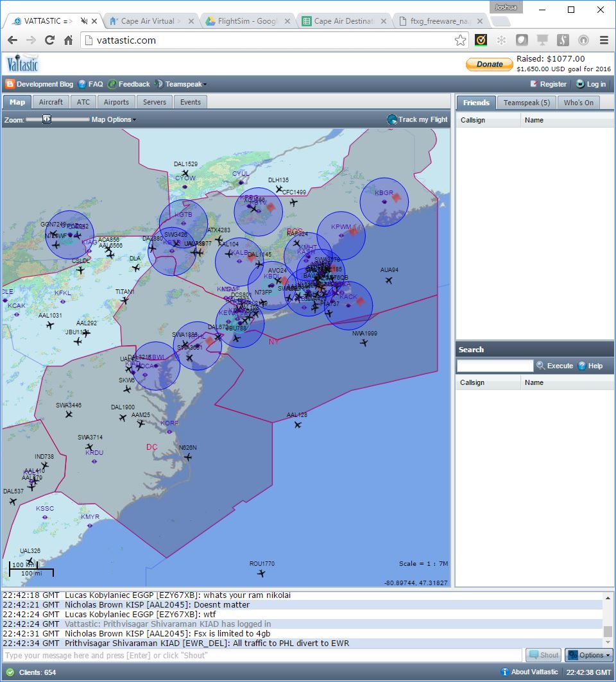The image size is (616, 682).
Task: Close the Cape Air Destinations browser tab
Action: pos(383,21)
